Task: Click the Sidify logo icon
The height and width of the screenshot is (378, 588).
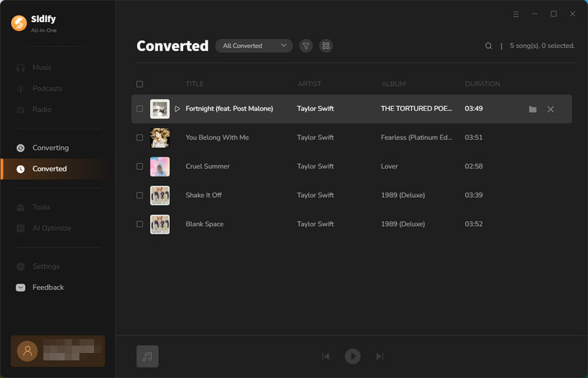Action: click(19, 23)
